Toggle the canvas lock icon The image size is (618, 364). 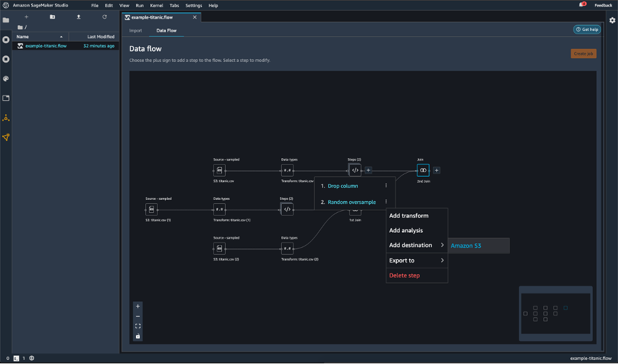137,336
